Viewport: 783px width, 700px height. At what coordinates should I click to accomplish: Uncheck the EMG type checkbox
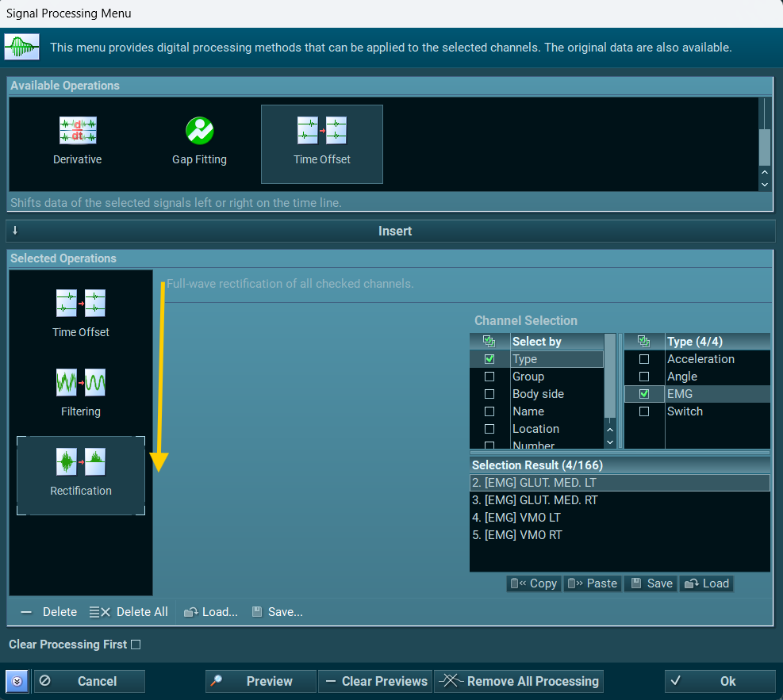point(644,394)
